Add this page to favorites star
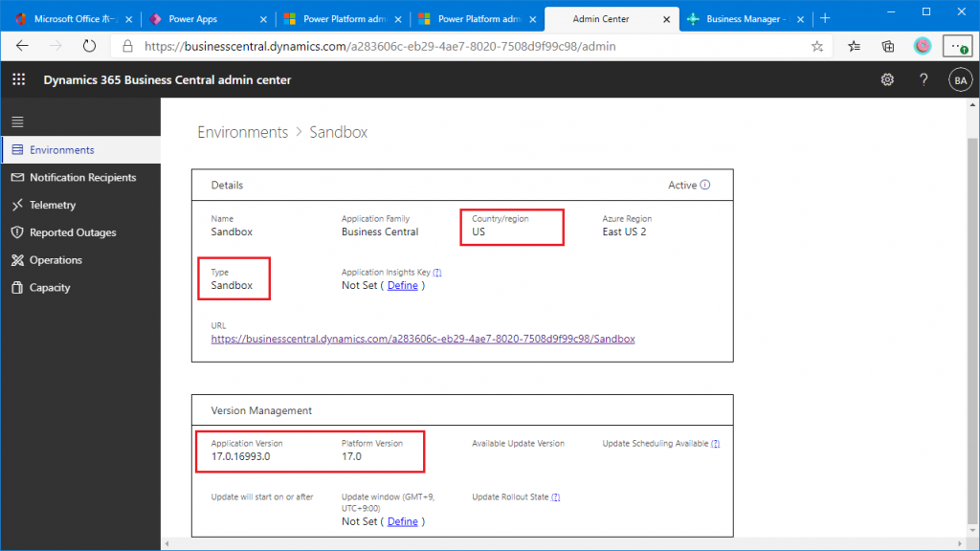The height and width of the screenshot is (551, 980). point(817,46)
